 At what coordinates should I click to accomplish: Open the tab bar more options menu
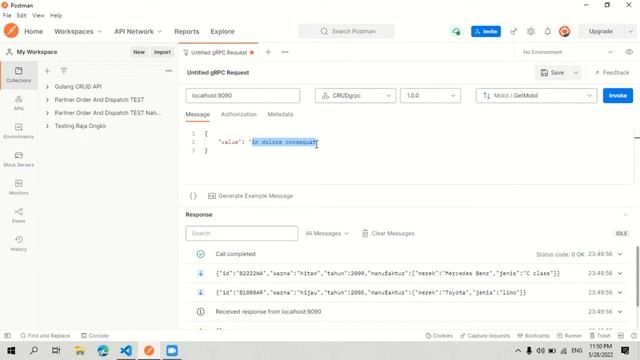click(x=285, y=52)
